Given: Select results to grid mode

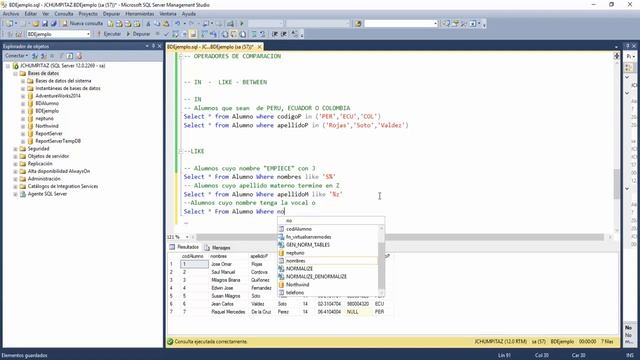Looking at the screenshot, I should coord(234,34).
